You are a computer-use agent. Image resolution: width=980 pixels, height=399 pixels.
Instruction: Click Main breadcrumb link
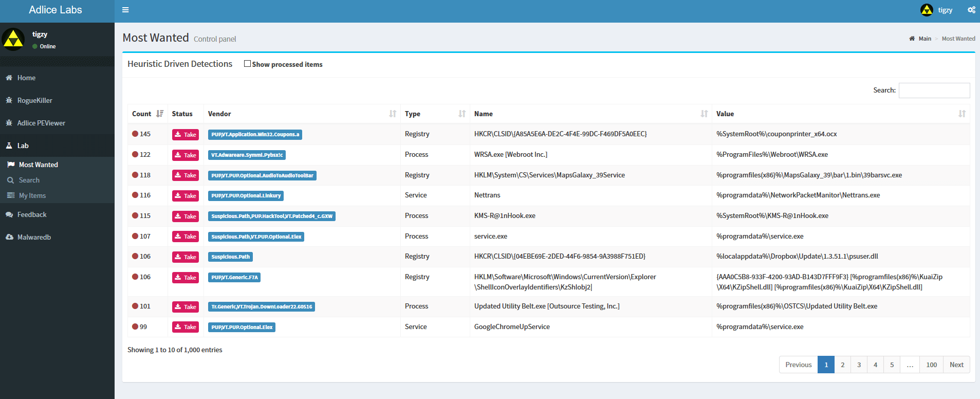(x=924, y=39)
